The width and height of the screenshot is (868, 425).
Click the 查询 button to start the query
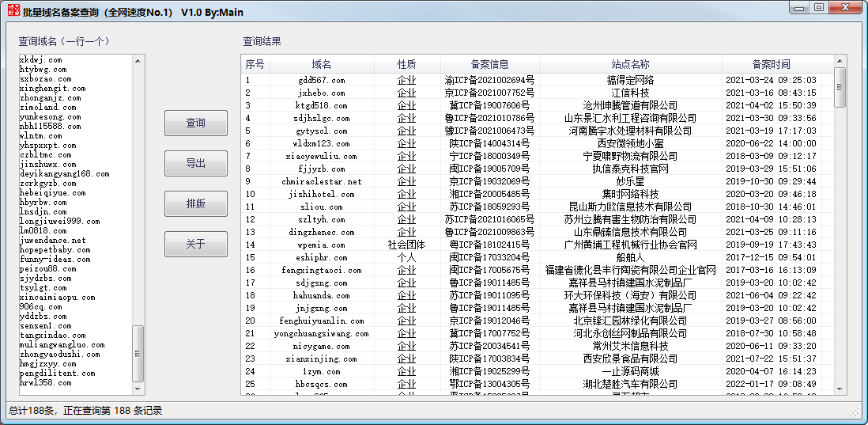click(x=195, y=123)
